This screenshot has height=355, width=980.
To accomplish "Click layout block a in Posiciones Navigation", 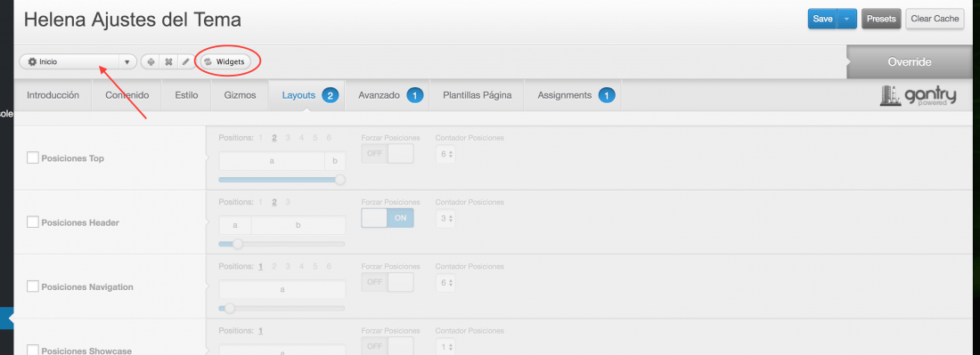I will click(x=282, y=289).
